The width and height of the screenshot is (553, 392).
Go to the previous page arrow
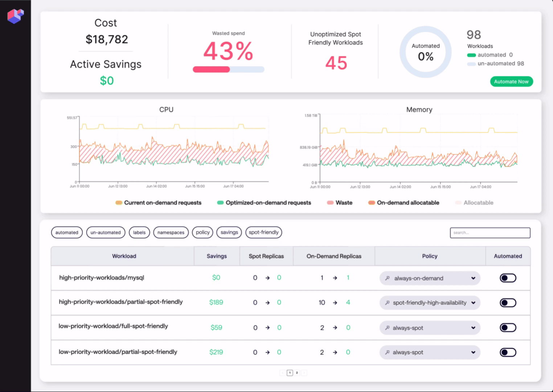point(283,373)
